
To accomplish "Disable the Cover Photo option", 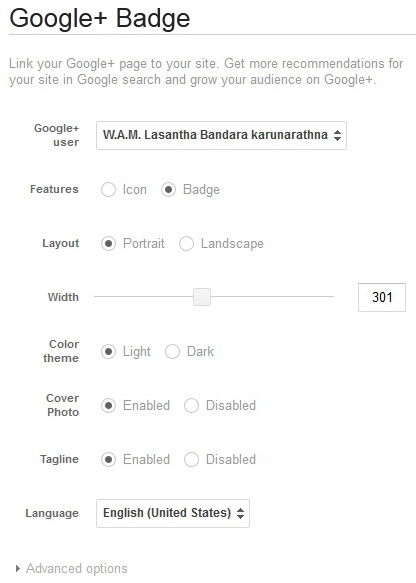I will click(x=191, y=405).
